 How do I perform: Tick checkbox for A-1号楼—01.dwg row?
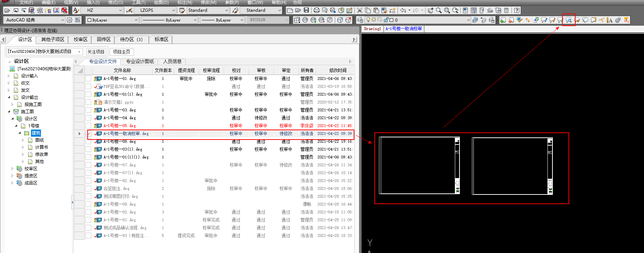pyautogui.click(x=88, y=79)
